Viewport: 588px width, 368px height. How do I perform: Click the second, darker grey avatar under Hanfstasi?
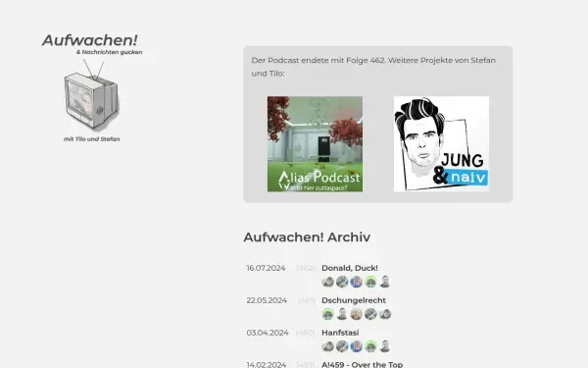[342, 346]
